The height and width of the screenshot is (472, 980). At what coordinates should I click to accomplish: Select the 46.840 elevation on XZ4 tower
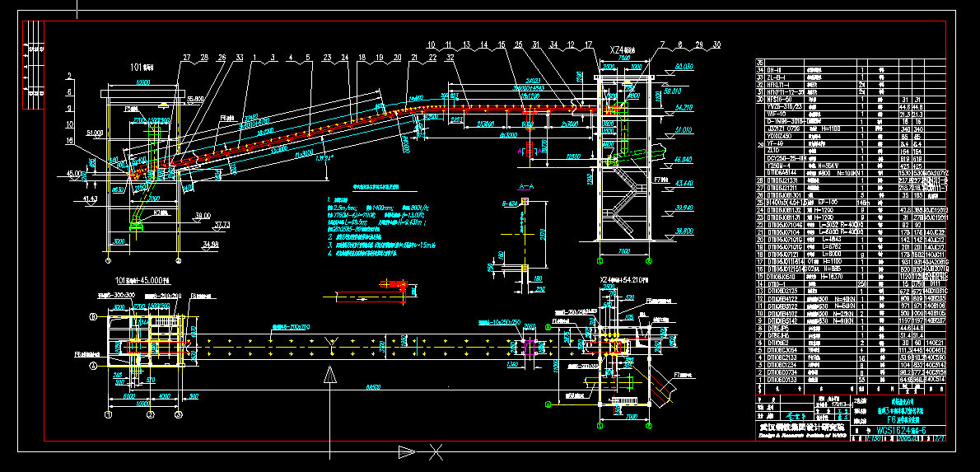pyautogui.click(x=684, y=160)
